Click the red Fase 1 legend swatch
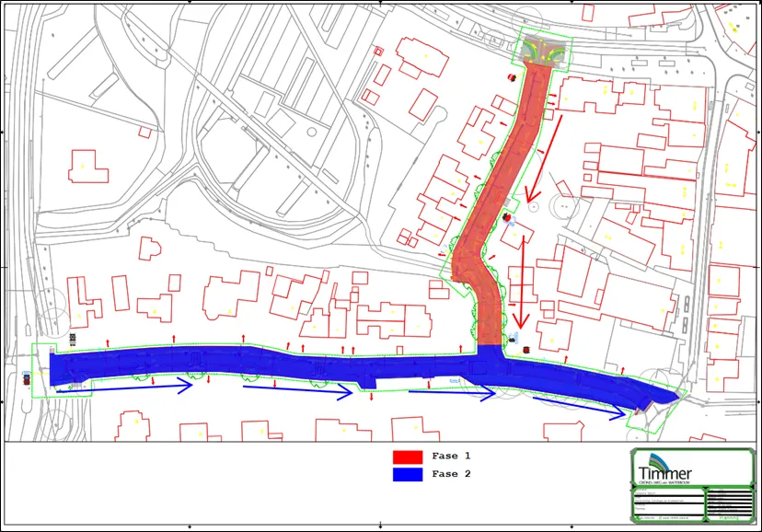The image size is (762, 532). coord(407,457)
